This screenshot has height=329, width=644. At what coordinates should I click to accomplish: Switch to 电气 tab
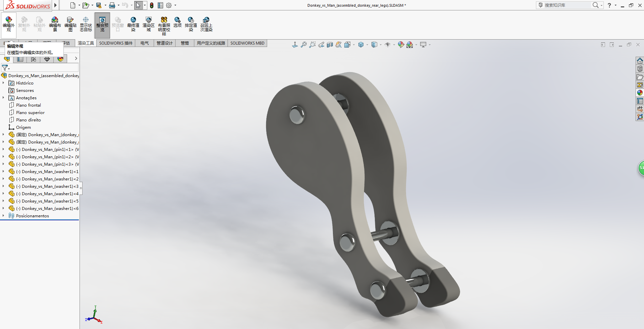(145, 43)
